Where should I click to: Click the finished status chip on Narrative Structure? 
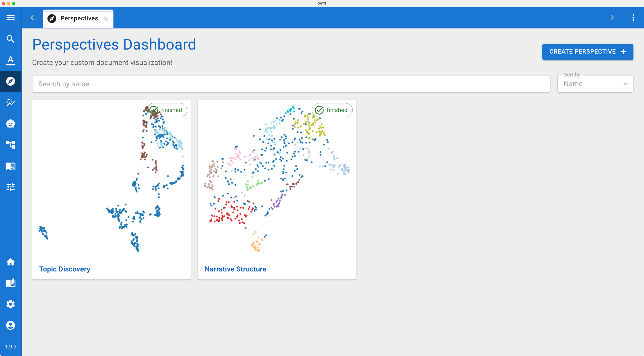pos(332,110)
